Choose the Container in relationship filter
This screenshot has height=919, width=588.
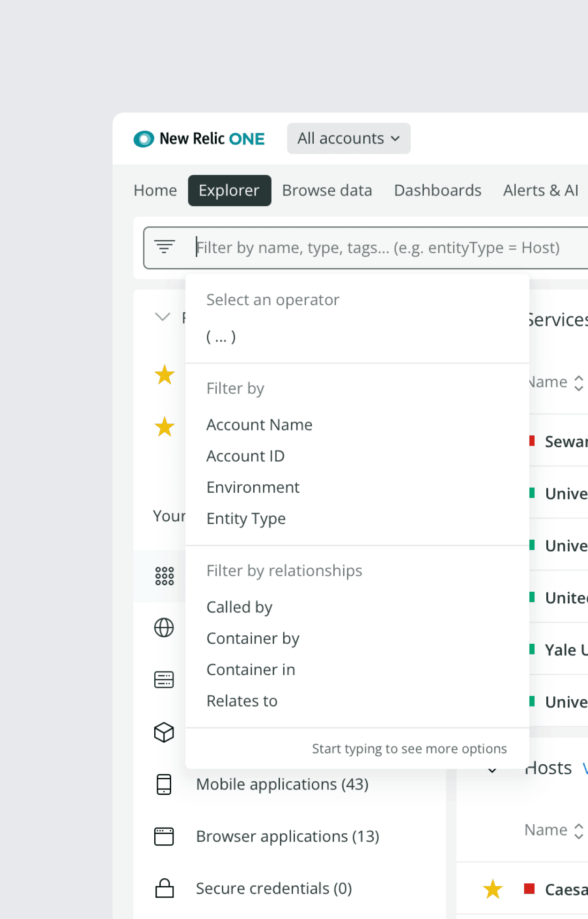point(251,670)
